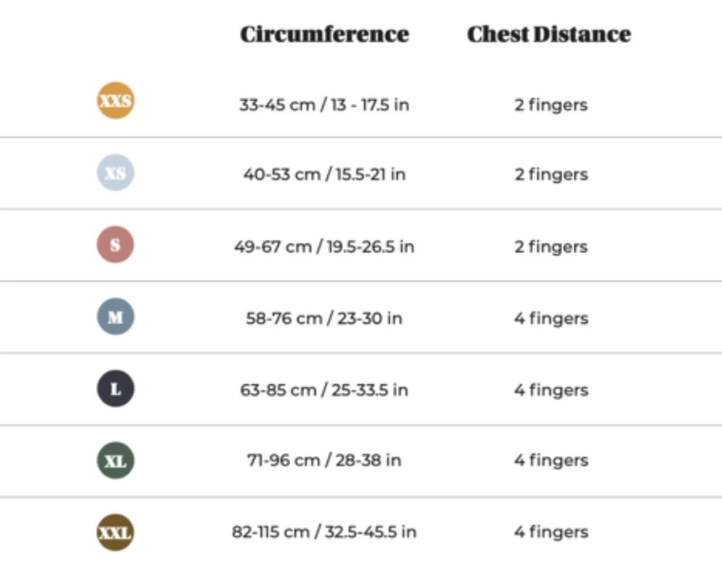
Task: Click the 58-76 cm / 23-30 in measurement
Action: 324,318
